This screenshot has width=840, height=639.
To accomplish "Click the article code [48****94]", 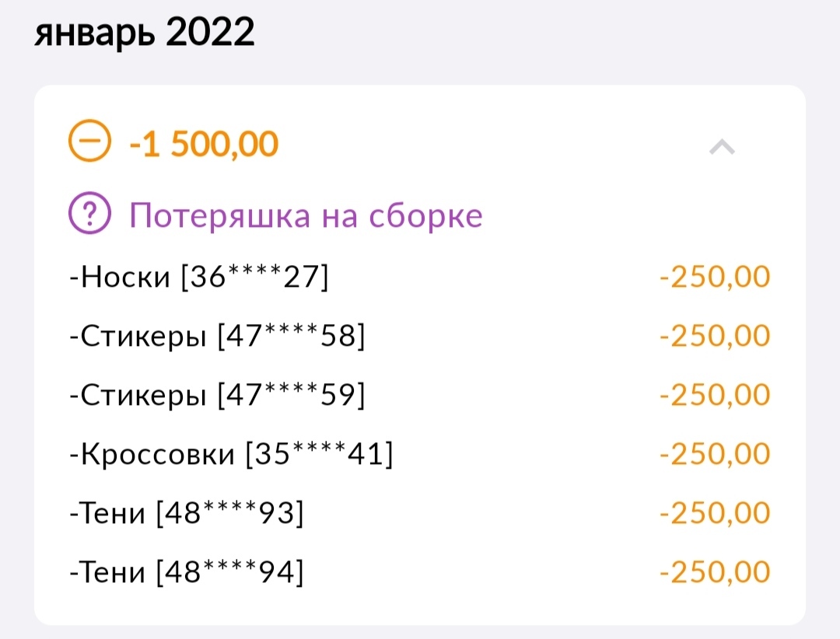I will [229, 573].
